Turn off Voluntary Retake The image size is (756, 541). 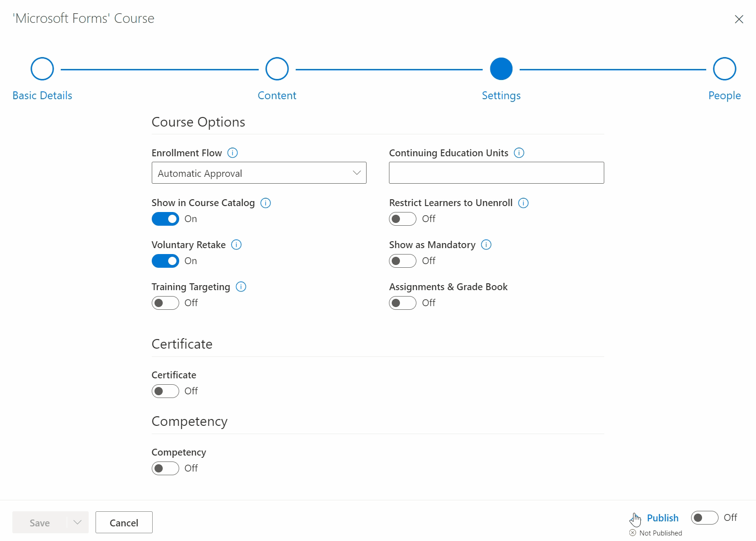tap(165, 261)
